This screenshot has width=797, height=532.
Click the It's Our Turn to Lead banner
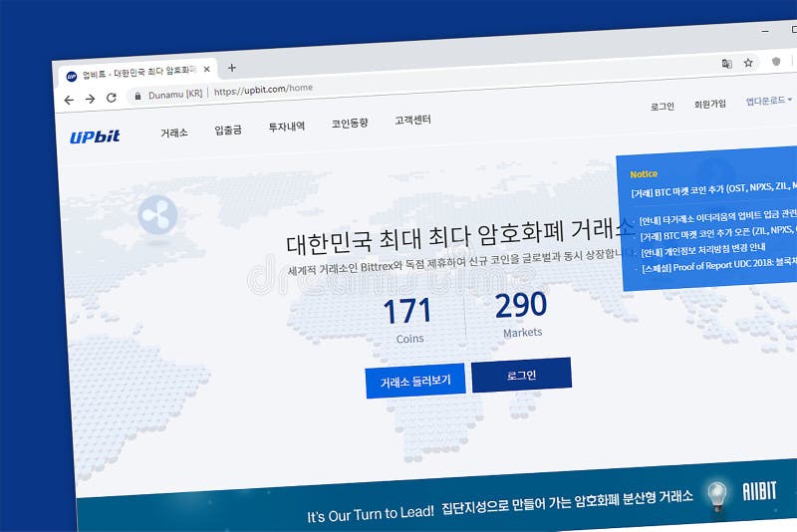click(436, 500)
